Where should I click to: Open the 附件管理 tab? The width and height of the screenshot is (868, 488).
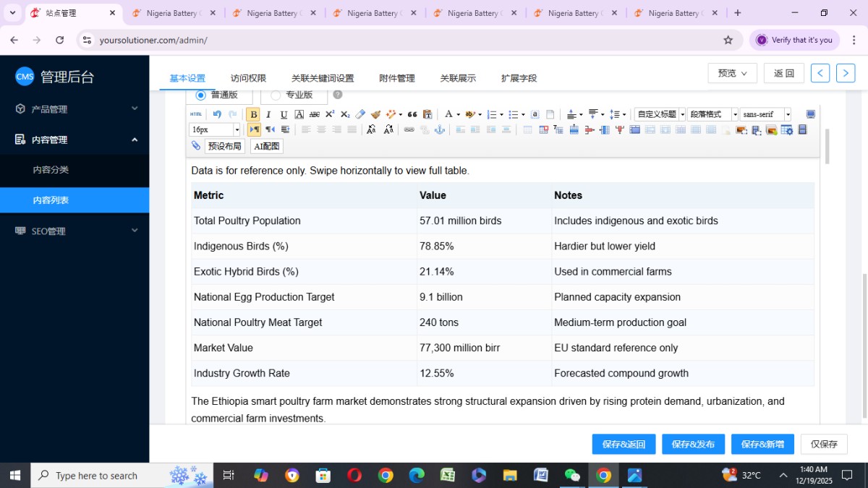[397, 78]
